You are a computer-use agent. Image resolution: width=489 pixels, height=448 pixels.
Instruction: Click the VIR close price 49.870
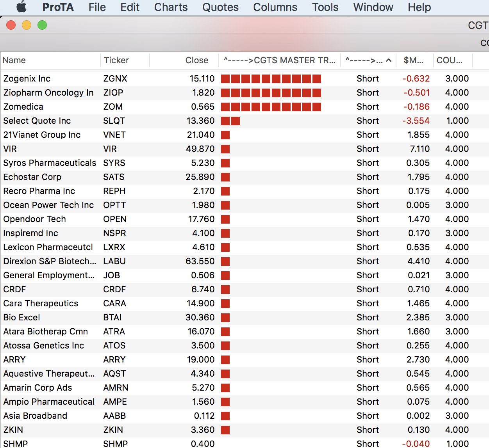point(200,149)
